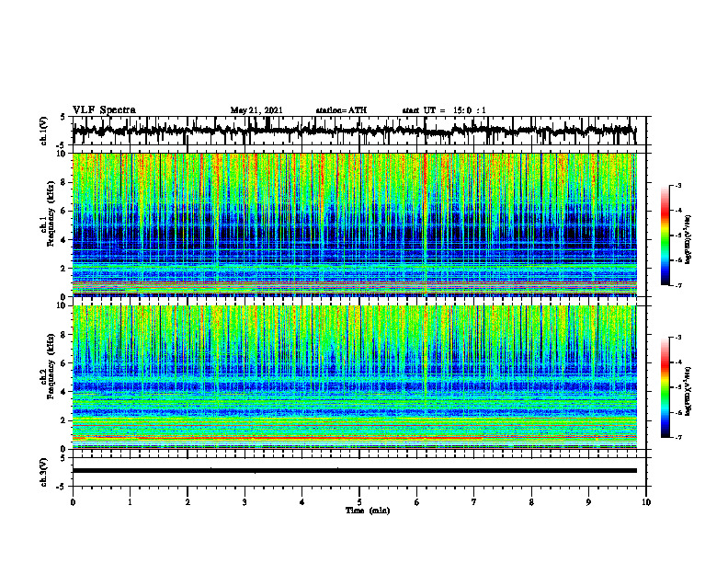This screenshot has height=563, width=728.
Task: Click the '5' minute tick label
Action: coord(359,502)
